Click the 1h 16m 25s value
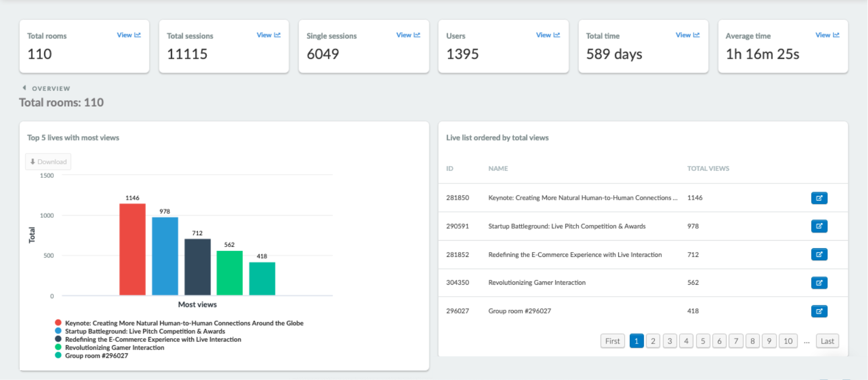 tap(762, 54)
